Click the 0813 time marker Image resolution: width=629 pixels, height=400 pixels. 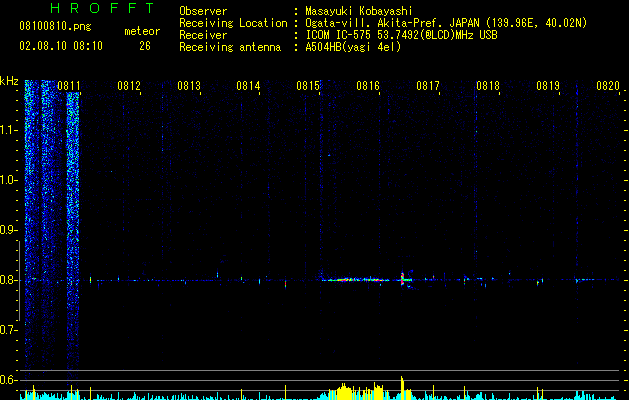pyautogui.click(x=189, y=86)
